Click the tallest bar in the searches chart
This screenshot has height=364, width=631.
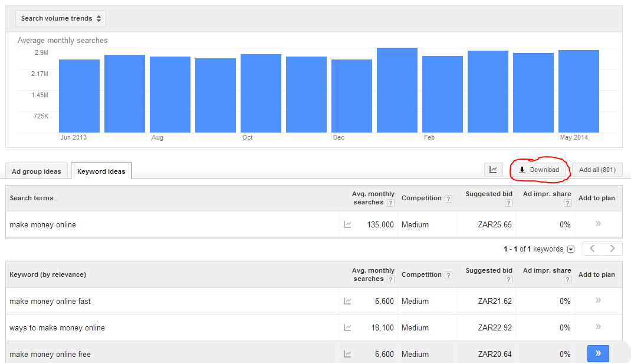tap(397, 90)
